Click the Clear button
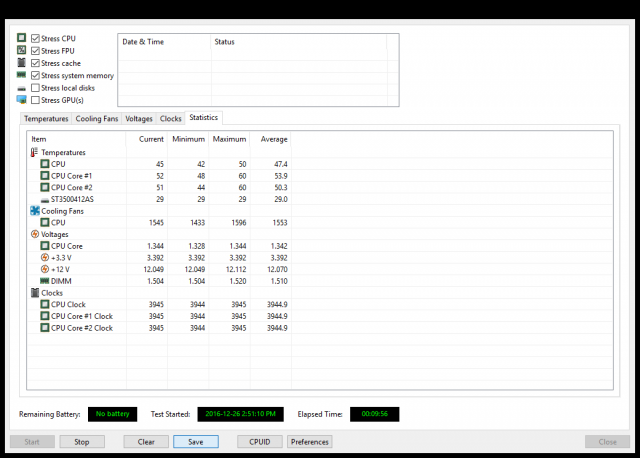Screen dimensions: 640x458 click(x=146, y=442)
